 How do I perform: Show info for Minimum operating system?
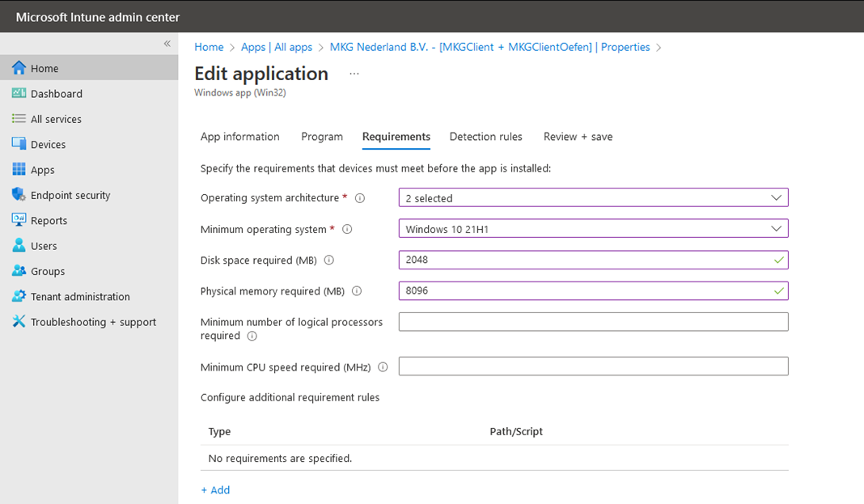[347, 229]
